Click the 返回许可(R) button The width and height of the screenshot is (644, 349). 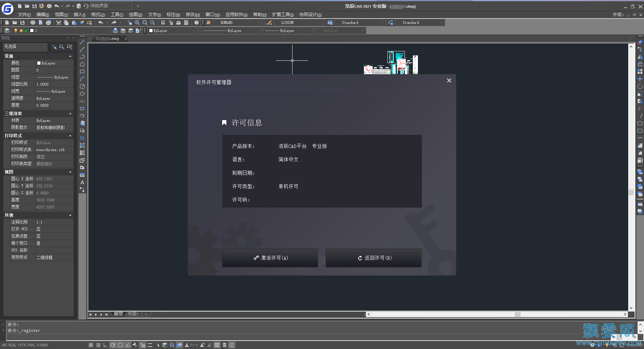[x=374, y=258]
